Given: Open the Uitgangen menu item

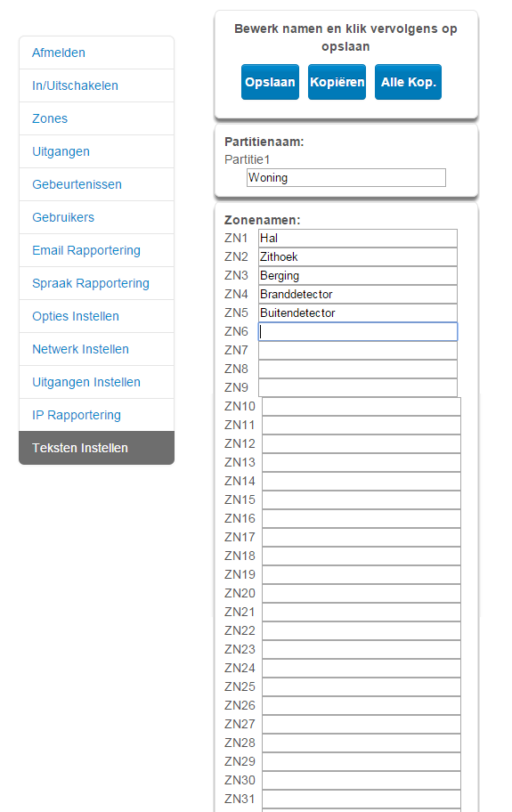Looking at the screenshot, I should pyautogui.click(x=96, y=151).
